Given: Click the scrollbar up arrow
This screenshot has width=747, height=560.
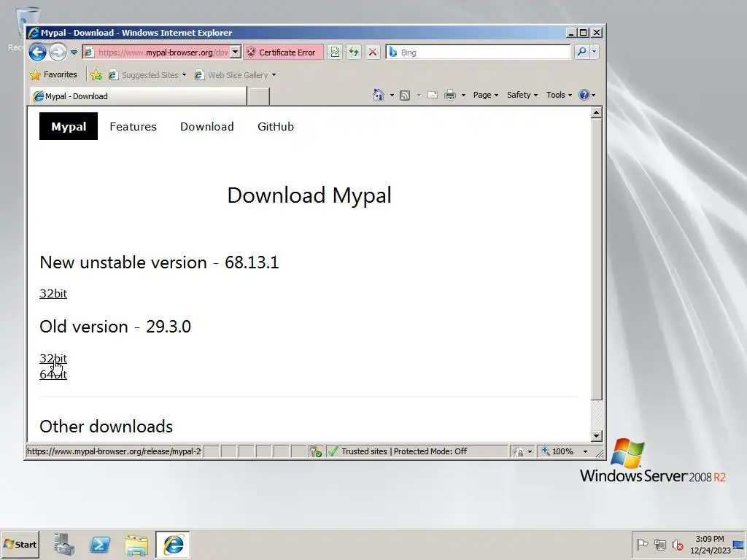Looking at the screenshot, I should [x=597, y=113].
